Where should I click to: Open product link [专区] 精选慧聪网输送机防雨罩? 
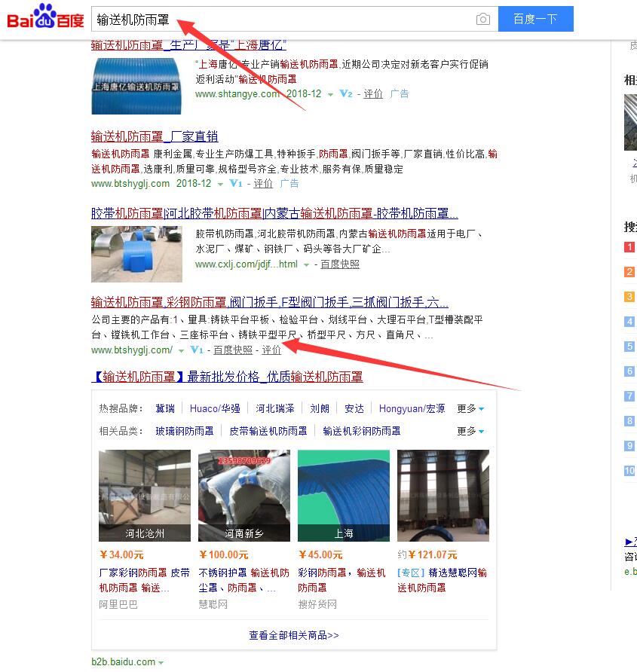click(x=443, y=580)
